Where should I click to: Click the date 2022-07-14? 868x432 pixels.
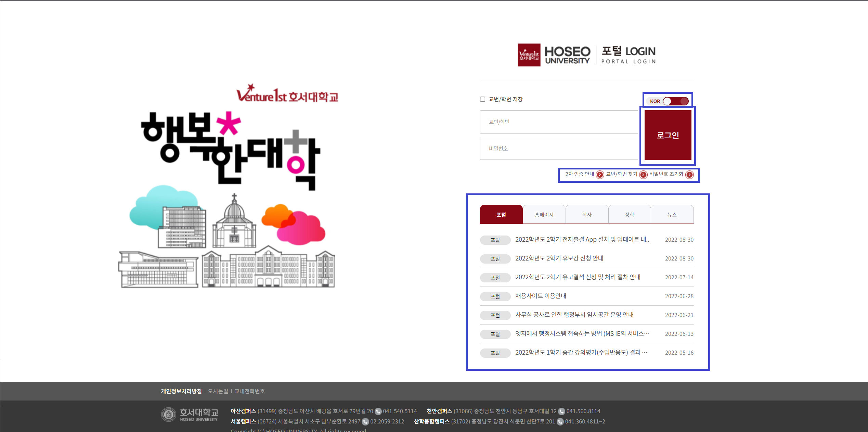(x=679, y=277)
